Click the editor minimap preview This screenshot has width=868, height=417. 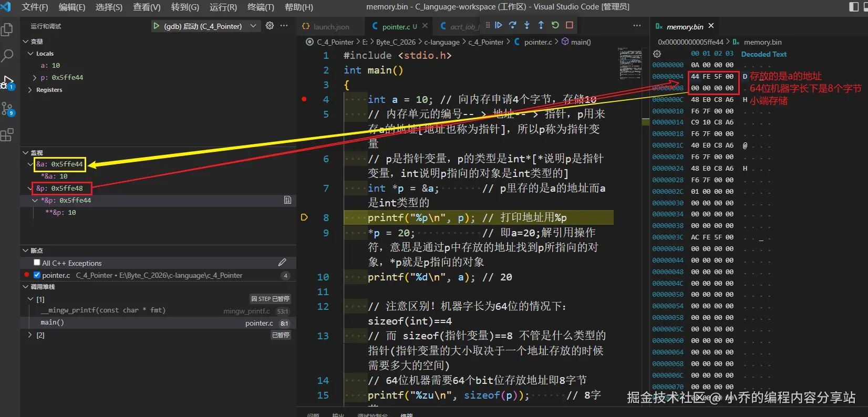[x=630, y=63]
